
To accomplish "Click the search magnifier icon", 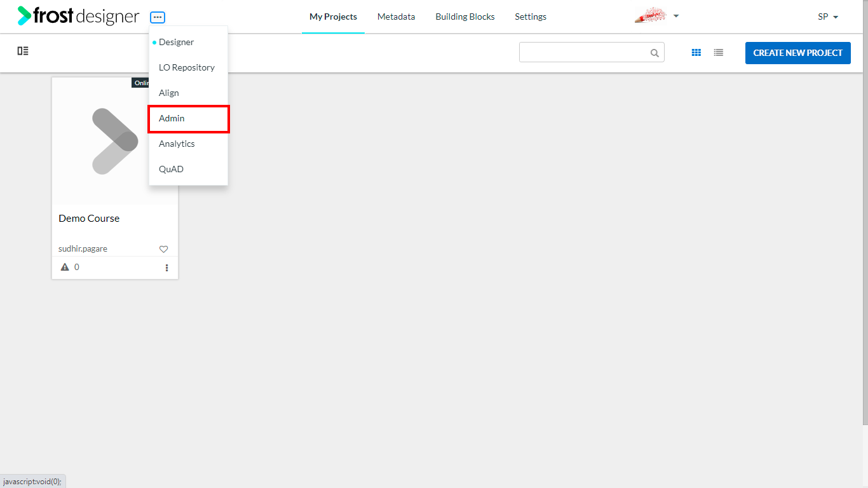I will [654, 53].
